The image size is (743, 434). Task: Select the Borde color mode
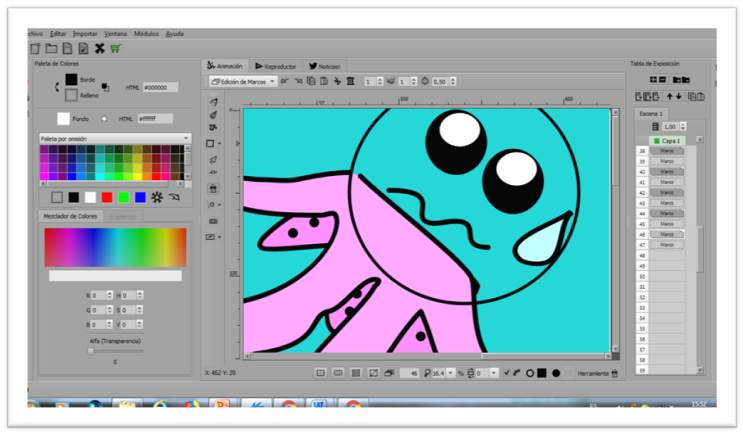[71, 80]
